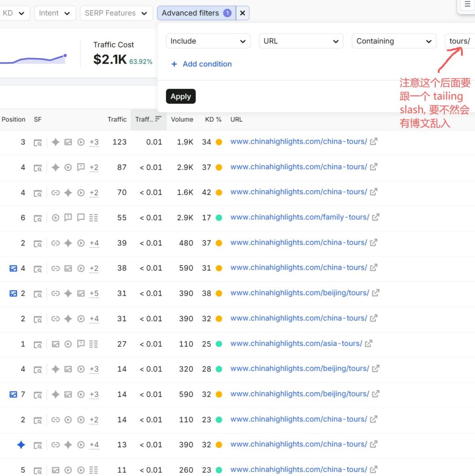The height and width of the screenshot is (476, 475).
Task: Open SERP snapshot icon for traffic 27 row
Action: tap(38, 344)
